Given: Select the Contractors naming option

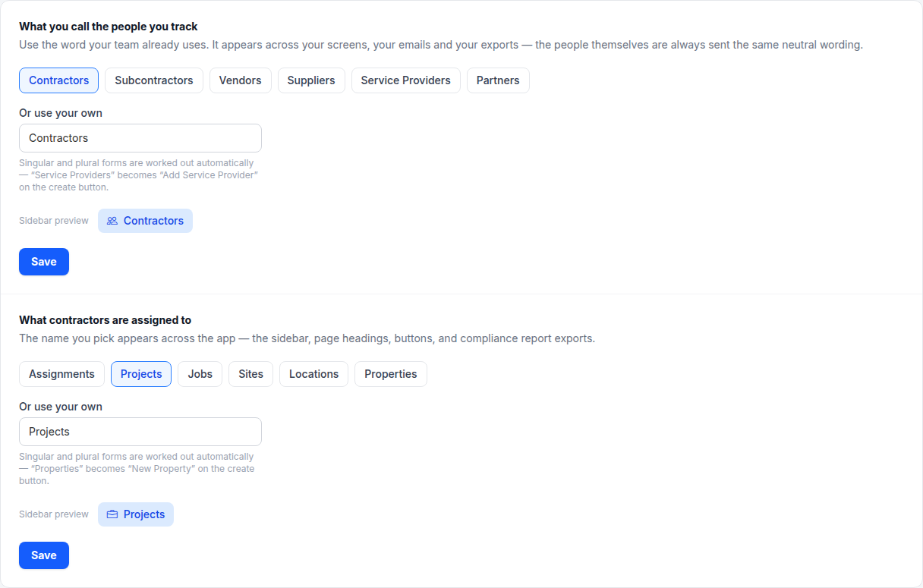Looking at the screenshot, I should click(x=58, y=80).
